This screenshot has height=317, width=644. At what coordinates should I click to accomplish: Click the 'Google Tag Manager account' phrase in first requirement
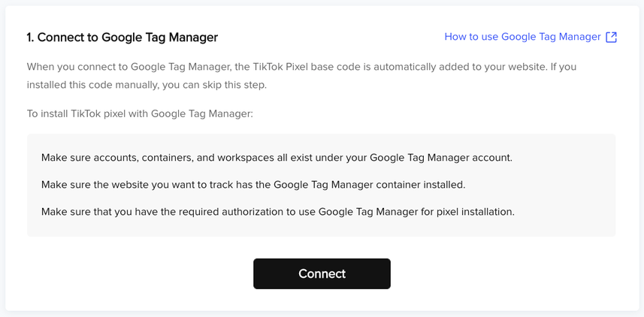coord(441,158)
